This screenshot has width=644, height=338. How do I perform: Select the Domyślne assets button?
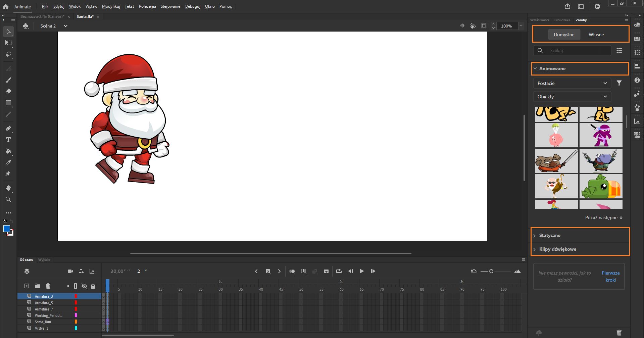click(x=564, y=35)
